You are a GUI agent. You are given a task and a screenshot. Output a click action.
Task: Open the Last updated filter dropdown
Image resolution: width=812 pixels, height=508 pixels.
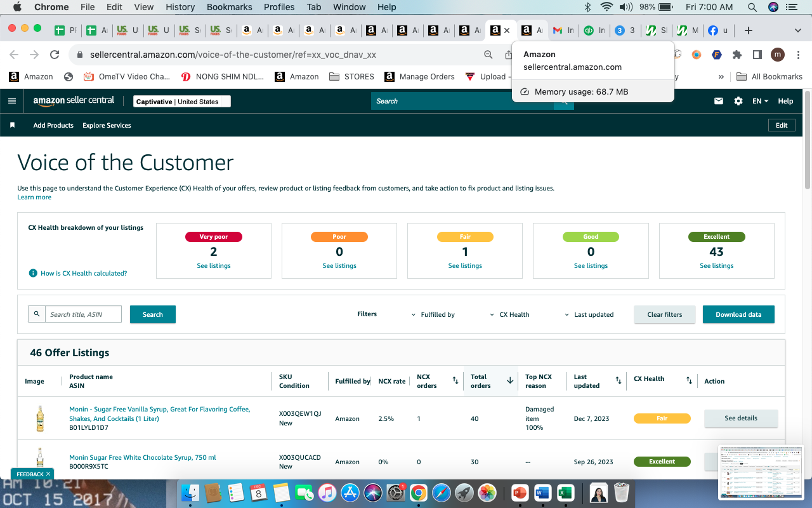pos(589,314)
